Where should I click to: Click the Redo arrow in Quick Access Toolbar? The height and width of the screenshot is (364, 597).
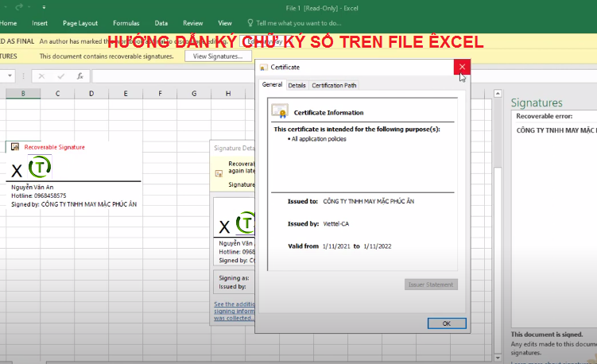coord(19,7)
